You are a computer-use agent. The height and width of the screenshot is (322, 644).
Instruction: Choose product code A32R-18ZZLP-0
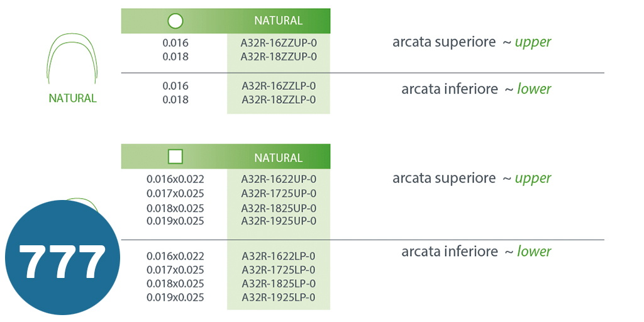pos(279,100)
